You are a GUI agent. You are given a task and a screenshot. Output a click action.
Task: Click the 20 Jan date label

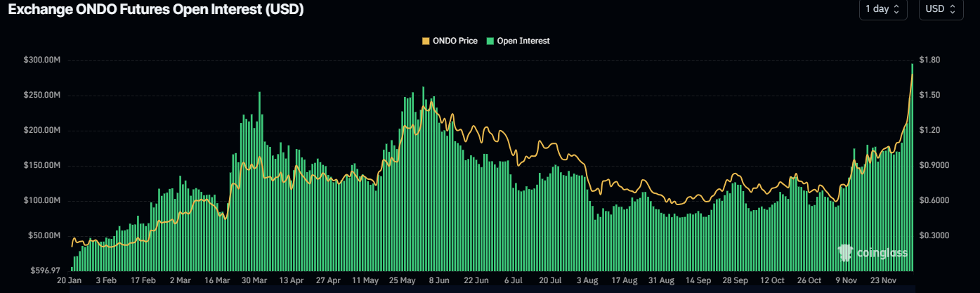69,280
